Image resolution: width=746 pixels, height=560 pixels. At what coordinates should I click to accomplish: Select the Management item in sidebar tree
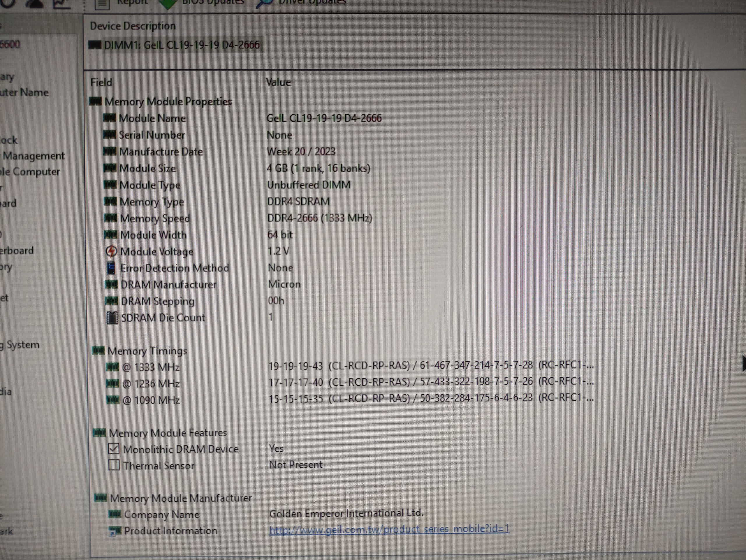click(x=34, y=156)
